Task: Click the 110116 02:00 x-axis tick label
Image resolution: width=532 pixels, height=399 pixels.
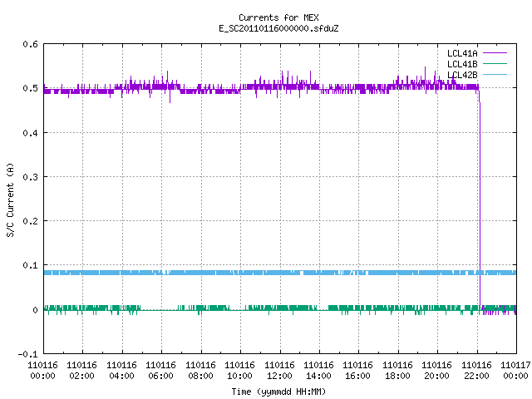Action: (x=81, y=371)
